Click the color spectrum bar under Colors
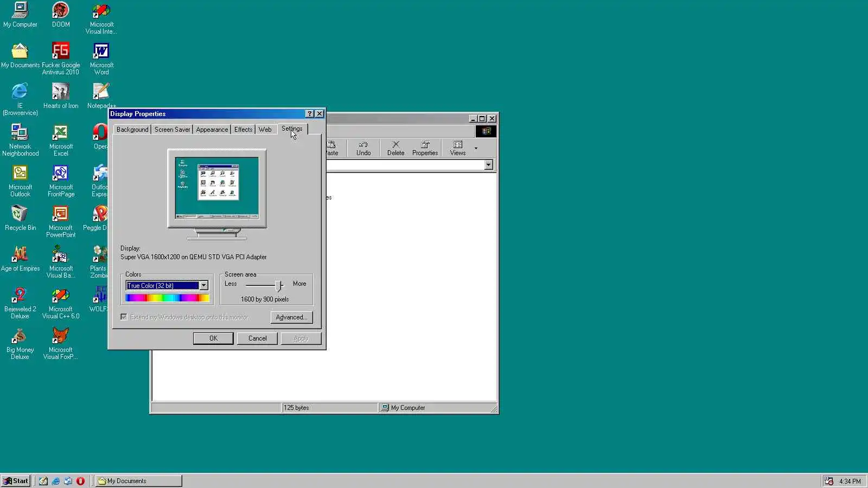 tap(167, 298)
